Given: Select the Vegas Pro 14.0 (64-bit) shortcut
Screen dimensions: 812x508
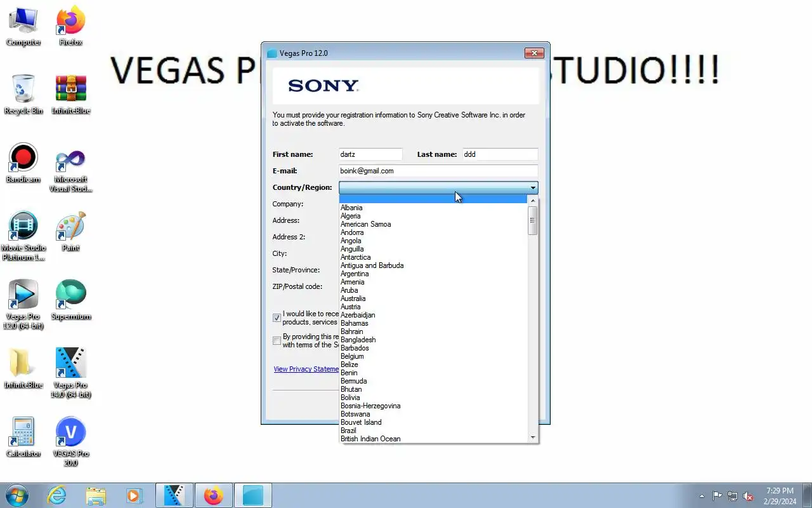Looking at the screenshot, I should 70,374.
